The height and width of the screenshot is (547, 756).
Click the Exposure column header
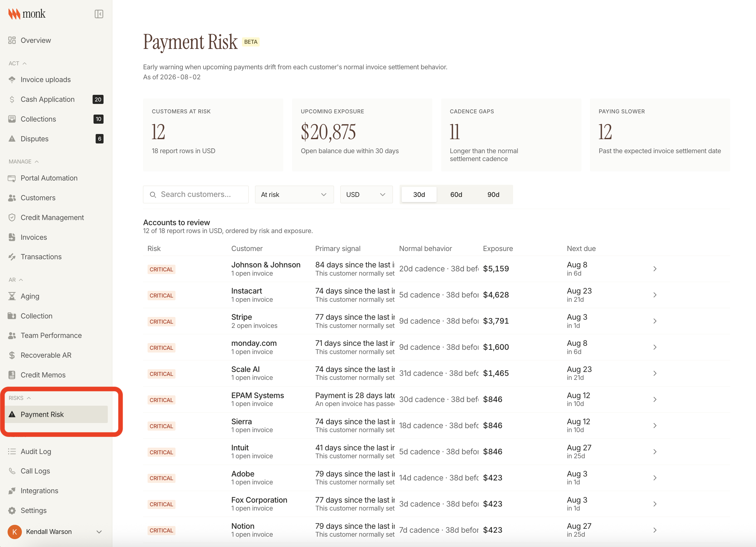click(x=498, y=249)
